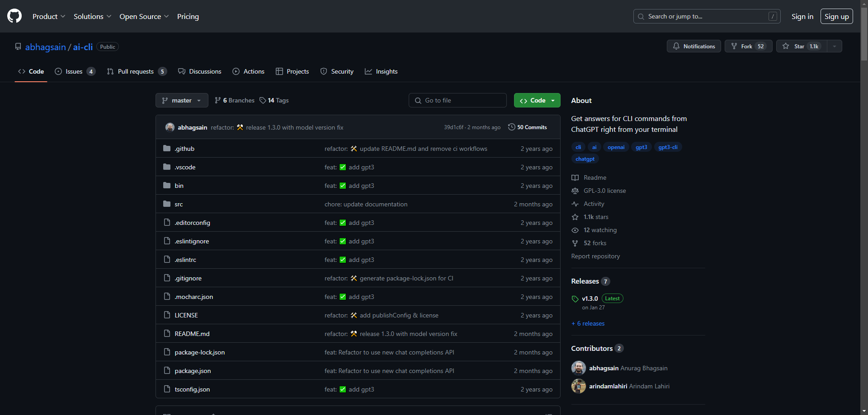The height and width of the screenshot is (415, 868).
Task: Click the search magnifier icon in the header
Action: click(x=641, y=16)
